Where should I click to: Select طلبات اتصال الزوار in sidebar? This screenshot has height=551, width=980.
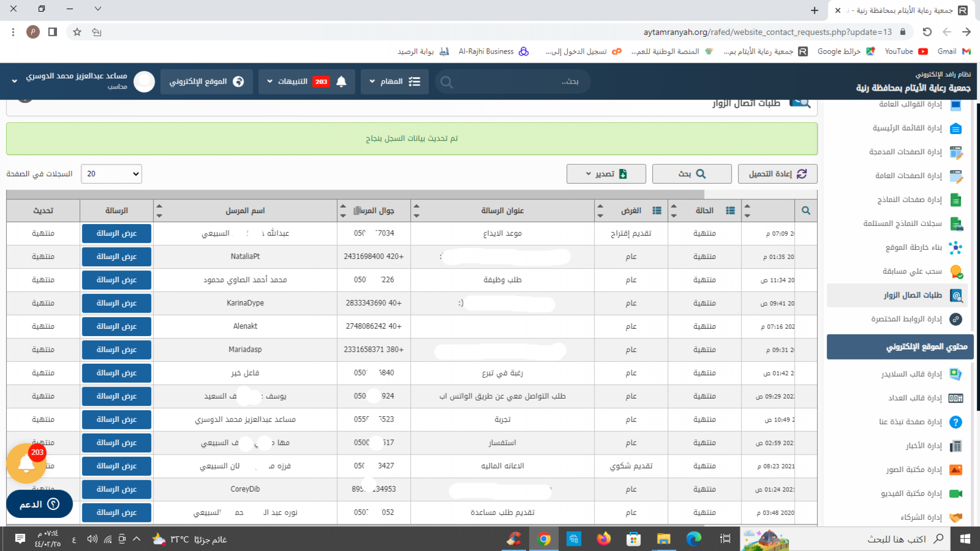[912, 295]
